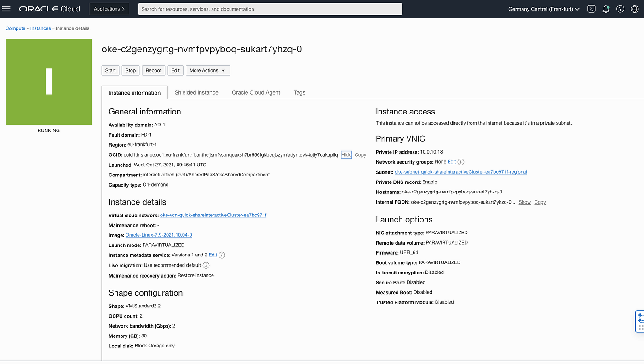
Task: Open the floating support help widget
Action: click(640, 321)
